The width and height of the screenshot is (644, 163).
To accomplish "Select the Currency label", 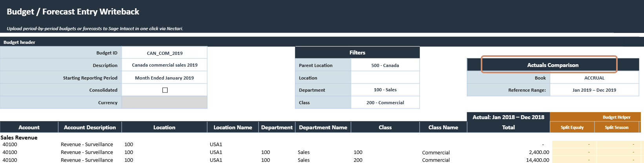I will click(108, 103).
